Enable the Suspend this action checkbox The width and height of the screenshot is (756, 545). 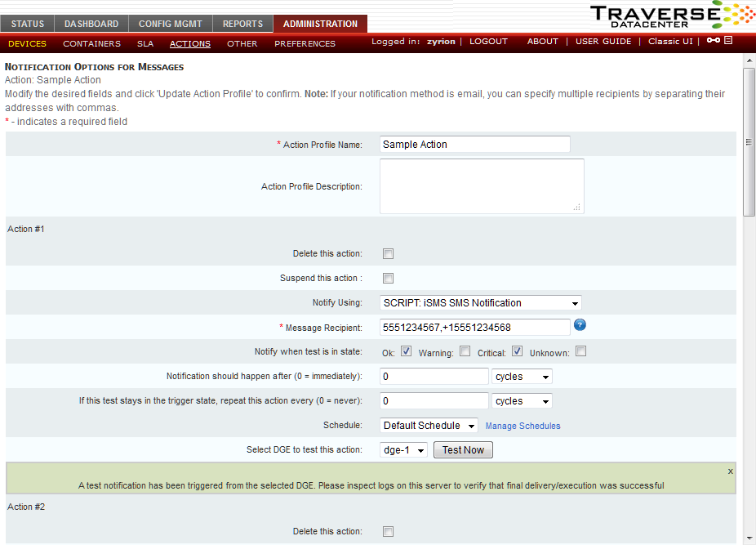pyautogui.click(x=389, y=278)
